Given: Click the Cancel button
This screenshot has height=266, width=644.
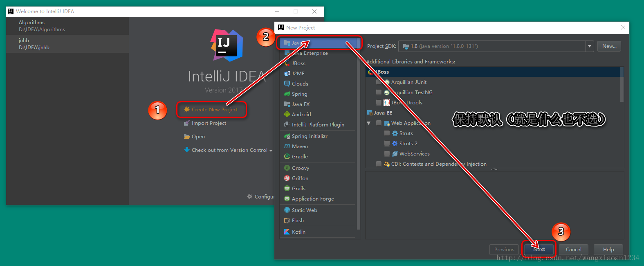Looking at the screenshot, I should pyautogui.click(x=573, y=250).
